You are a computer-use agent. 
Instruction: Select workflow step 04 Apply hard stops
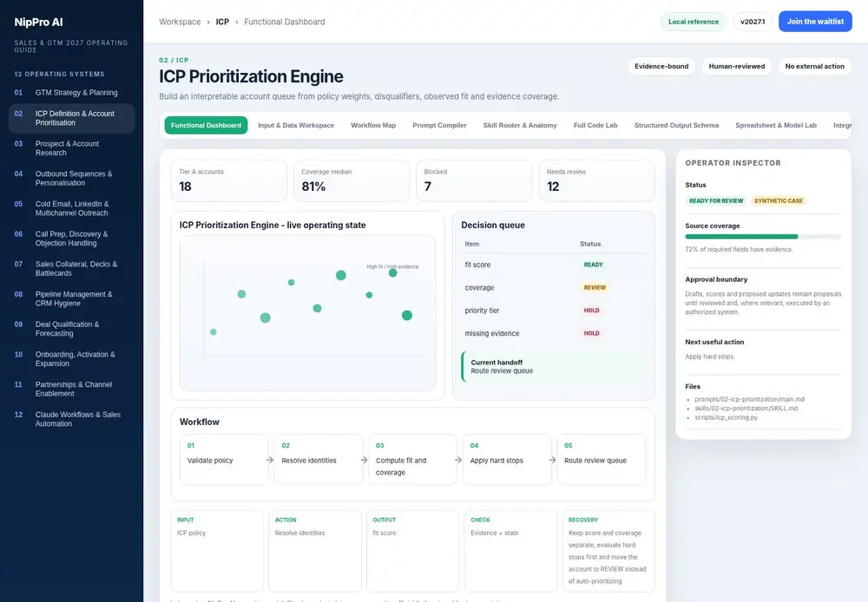point(507,459)
